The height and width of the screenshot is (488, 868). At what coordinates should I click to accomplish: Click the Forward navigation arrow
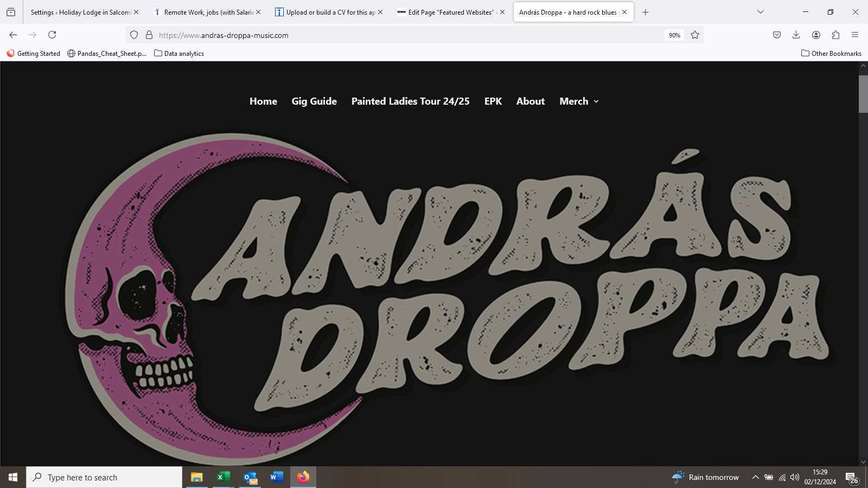click(33, 35)
